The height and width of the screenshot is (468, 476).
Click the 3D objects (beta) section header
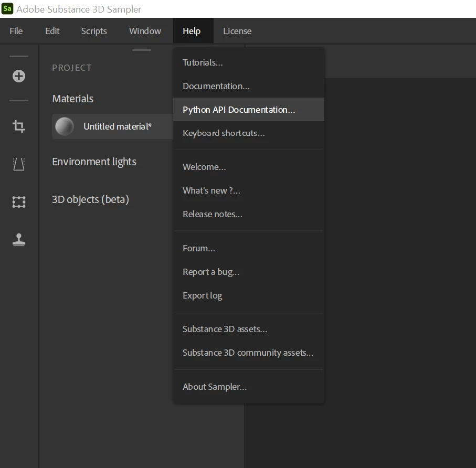pyautogui.click(x=90, y=199)
